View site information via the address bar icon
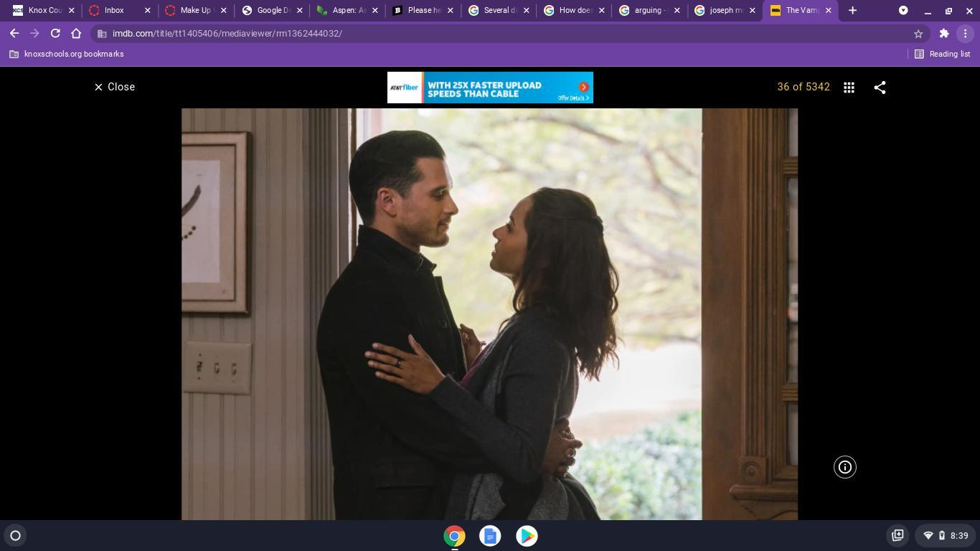 pyautogui.click(x=103, y=34)
